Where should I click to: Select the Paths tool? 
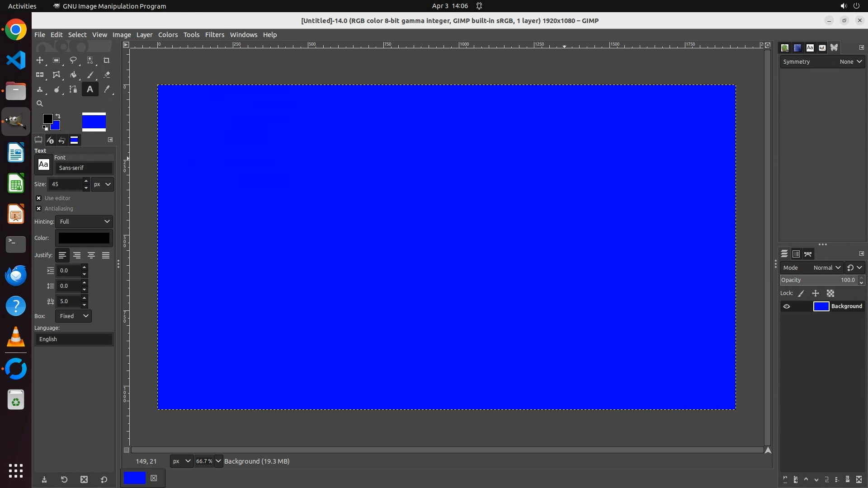click(x=73, y=89)
